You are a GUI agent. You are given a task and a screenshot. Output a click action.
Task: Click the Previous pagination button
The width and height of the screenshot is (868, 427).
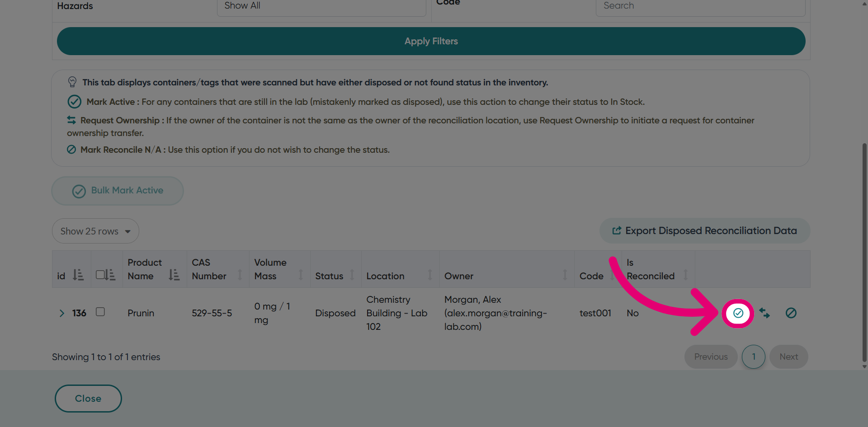[711, 357]
